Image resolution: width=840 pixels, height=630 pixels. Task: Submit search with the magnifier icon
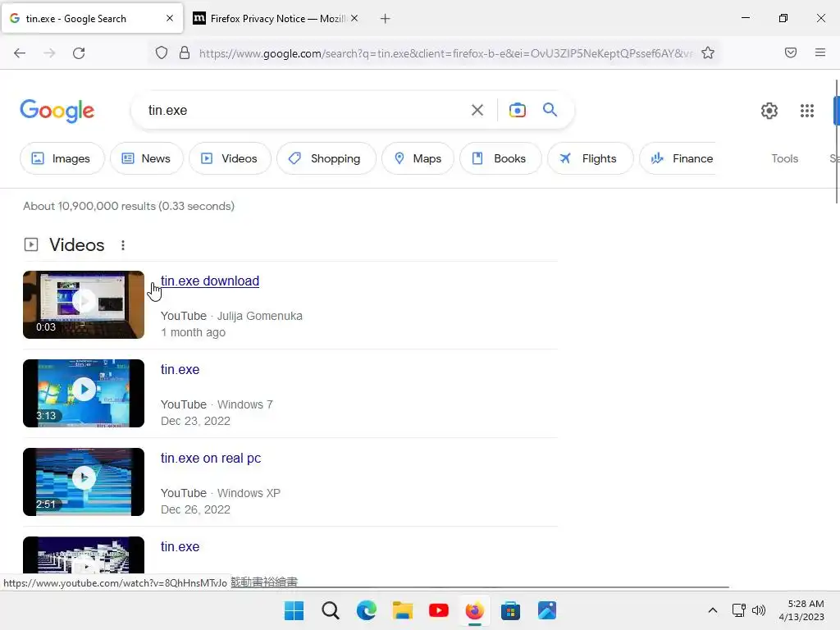550,110
